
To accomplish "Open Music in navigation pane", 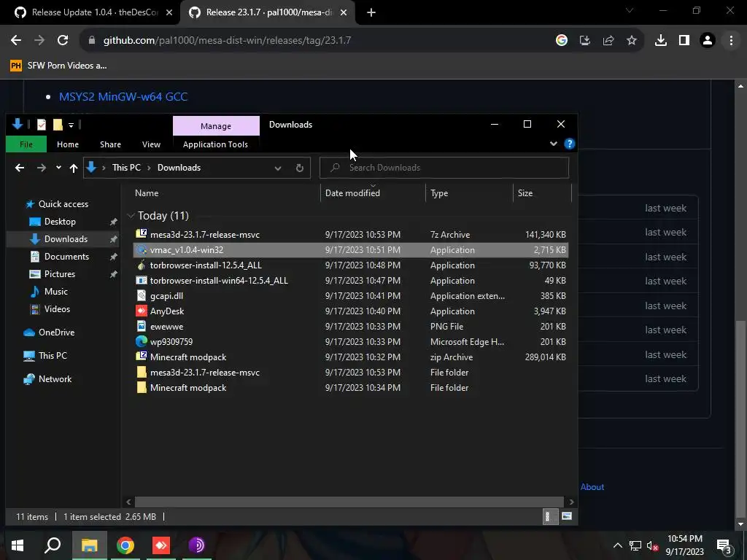I will point(55,292).
